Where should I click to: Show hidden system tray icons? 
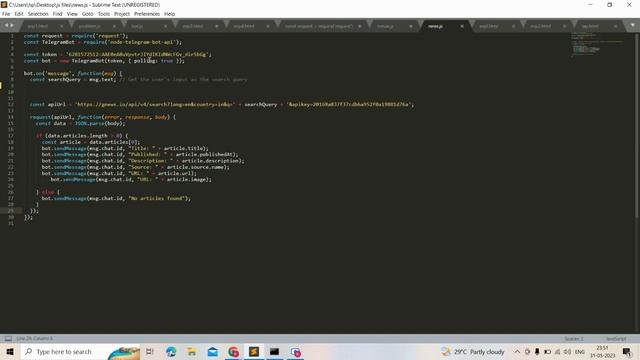(517, 351)
